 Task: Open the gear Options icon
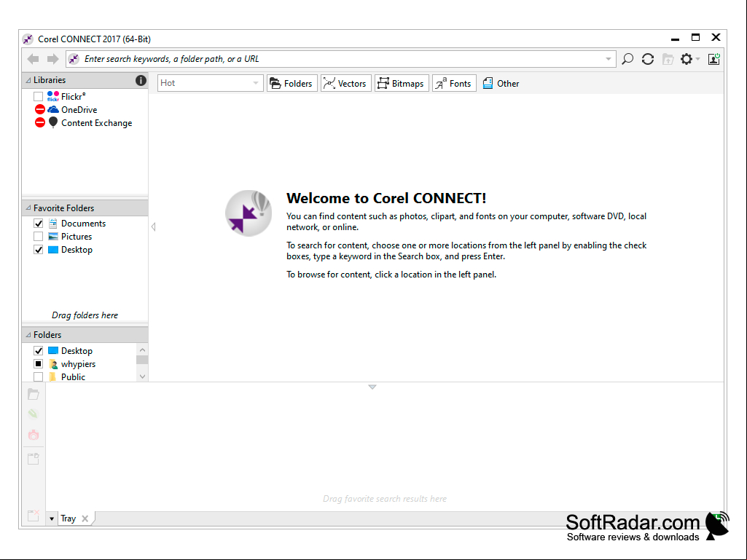tap(686, 59)
